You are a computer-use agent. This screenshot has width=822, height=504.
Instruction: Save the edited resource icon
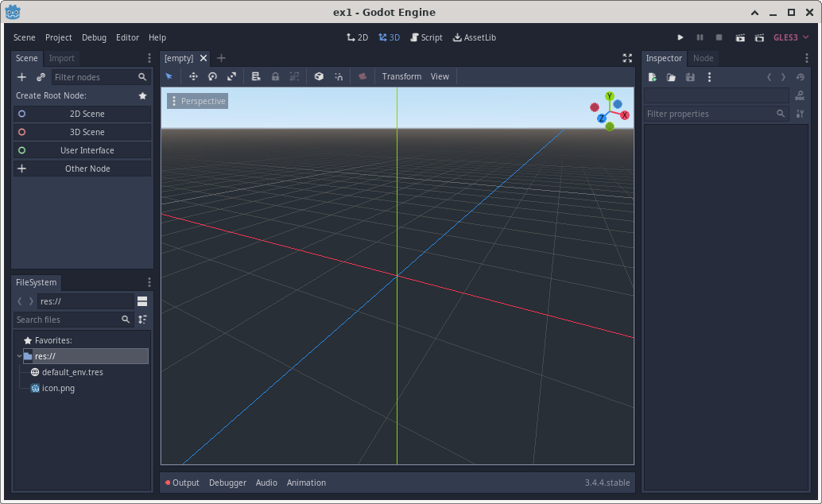tap(690, 77)
